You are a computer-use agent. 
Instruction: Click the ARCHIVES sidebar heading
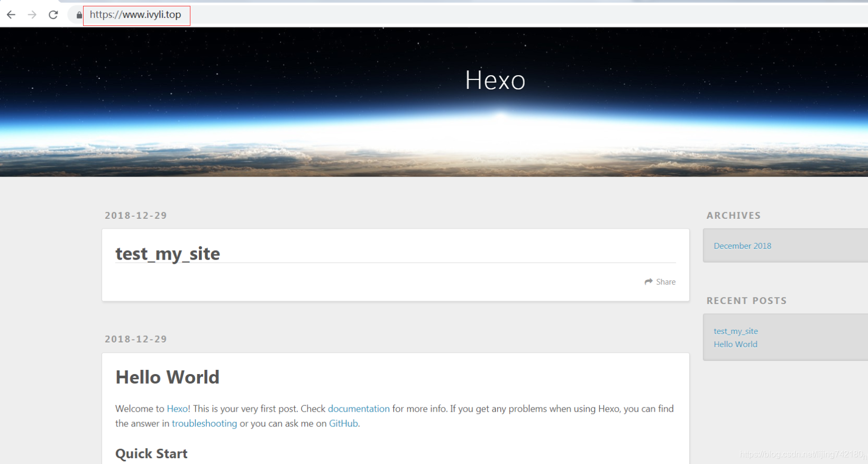click(734, 216)
